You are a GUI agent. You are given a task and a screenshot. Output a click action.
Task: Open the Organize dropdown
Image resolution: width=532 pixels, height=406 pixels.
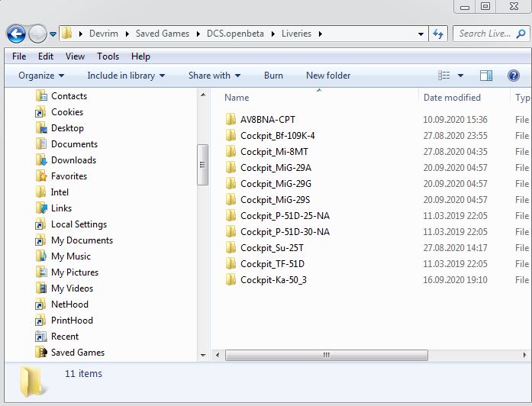[x=41, y=76]
